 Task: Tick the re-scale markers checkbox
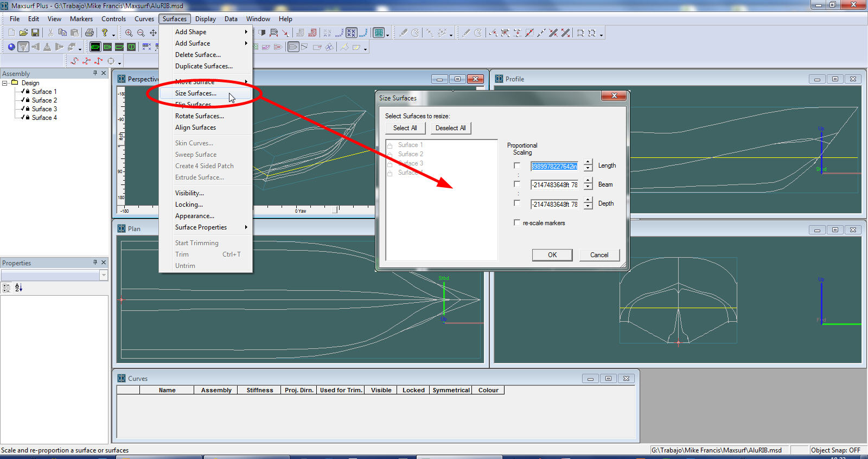[x=517, y=222]
